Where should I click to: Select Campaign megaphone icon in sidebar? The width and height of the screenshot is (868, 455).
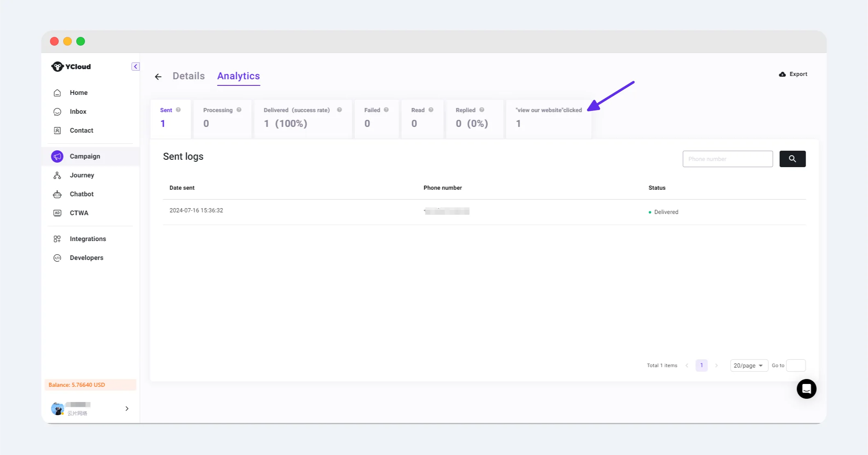point(57,156)
